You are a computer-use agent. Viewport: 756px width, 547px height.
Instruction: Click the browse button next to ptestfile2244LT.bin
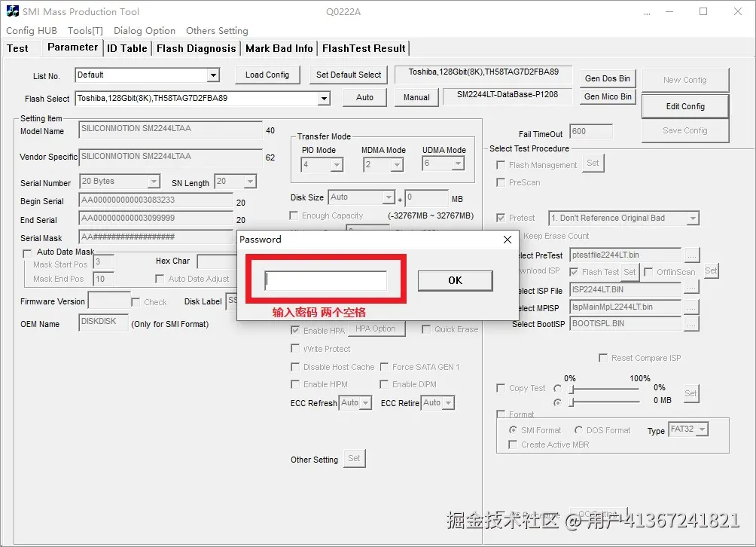point(691,255)
